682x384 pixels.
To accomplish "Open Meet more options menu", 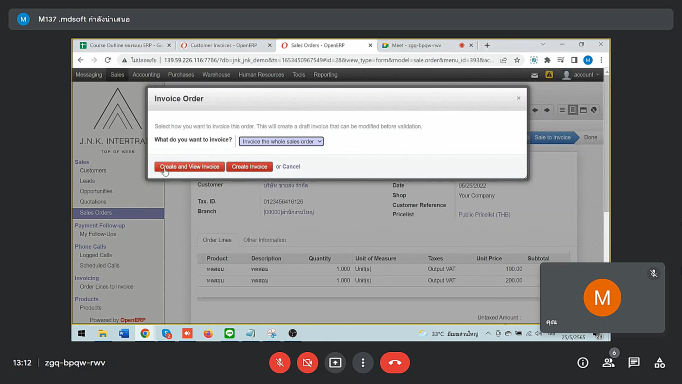I will pyautogui.click(x=363, y=362).
